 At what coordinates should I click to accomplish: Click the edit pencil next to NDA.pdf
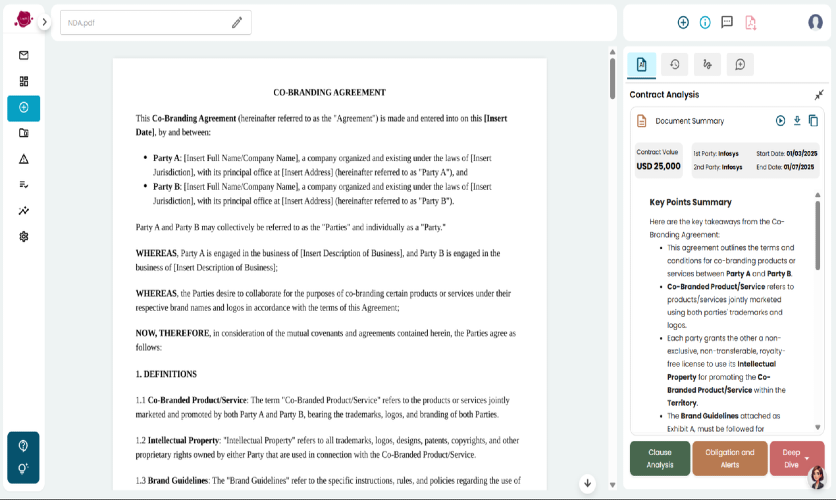(237, 22)
